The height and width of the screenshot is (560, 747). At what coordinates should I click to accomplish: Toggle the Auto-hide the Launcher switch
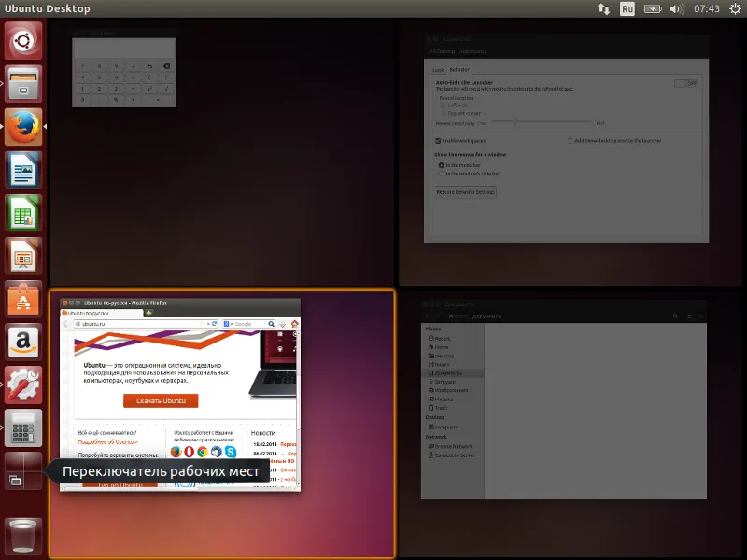(686, 83)
